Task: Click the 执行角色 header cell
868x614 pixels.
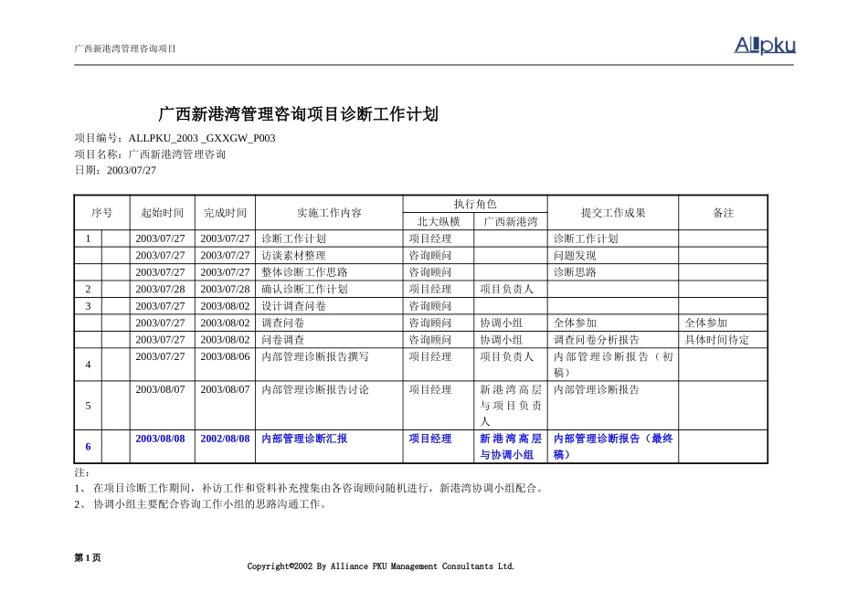Action: pos(475,204)
